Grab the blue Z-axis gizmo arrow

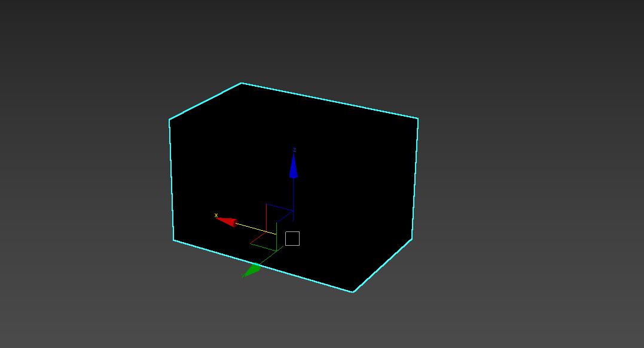coord(293,165)
